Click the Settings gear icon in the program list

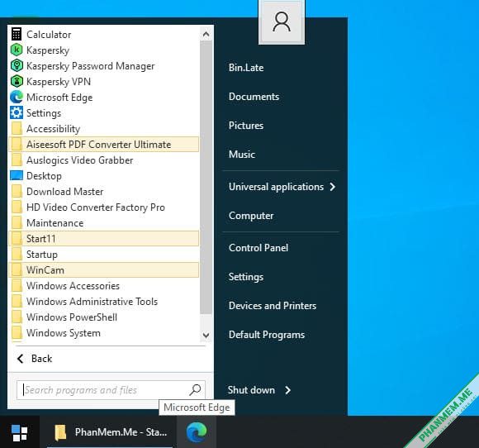click(17, 112)
